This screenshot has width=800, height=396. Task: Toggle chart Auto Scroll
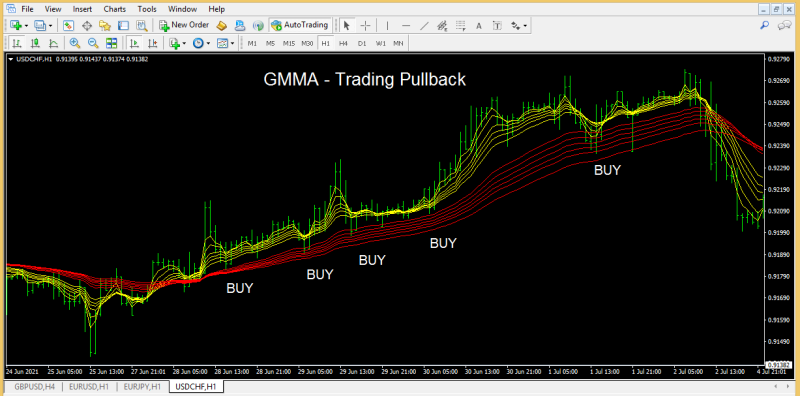[x=134, y=43]
